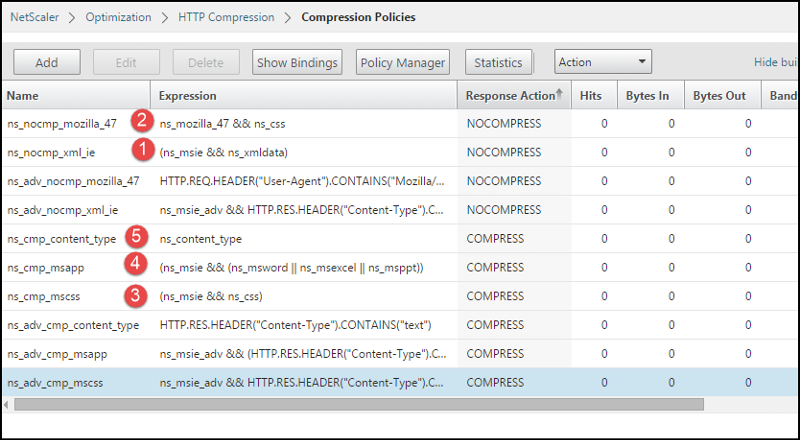
Task: Launch the Policy Manager
Action: coord(403,62)
